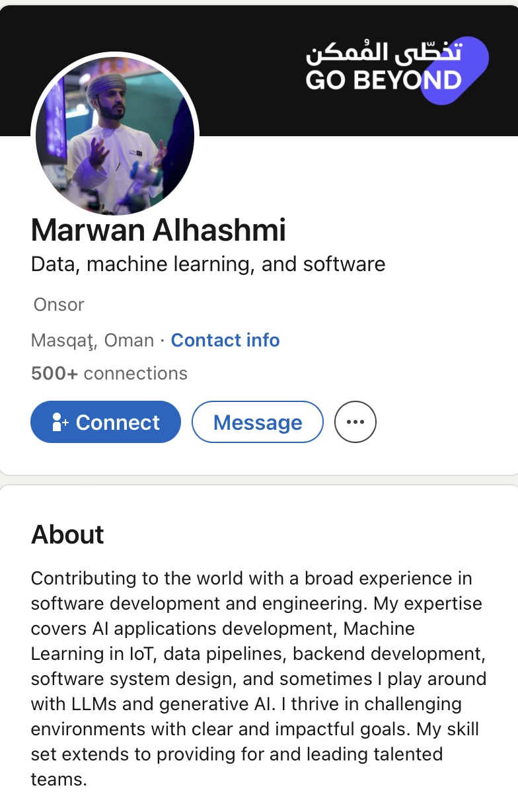Tap the bold '500+' count
The height and width of the screenshot is (812, 518).
(54, 374)
